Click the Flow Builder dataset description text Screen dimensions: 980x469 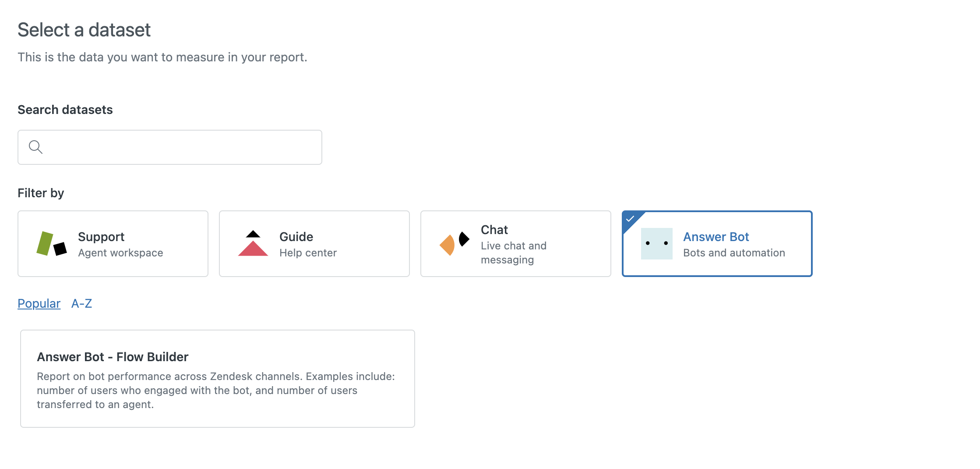(x=215, y=390)
